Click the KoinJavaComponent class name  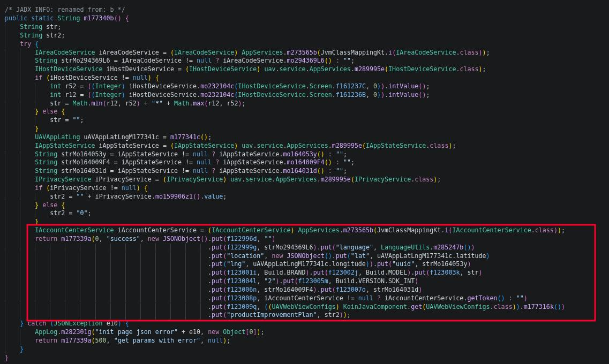pyautogui.click(x=375, y=307)
